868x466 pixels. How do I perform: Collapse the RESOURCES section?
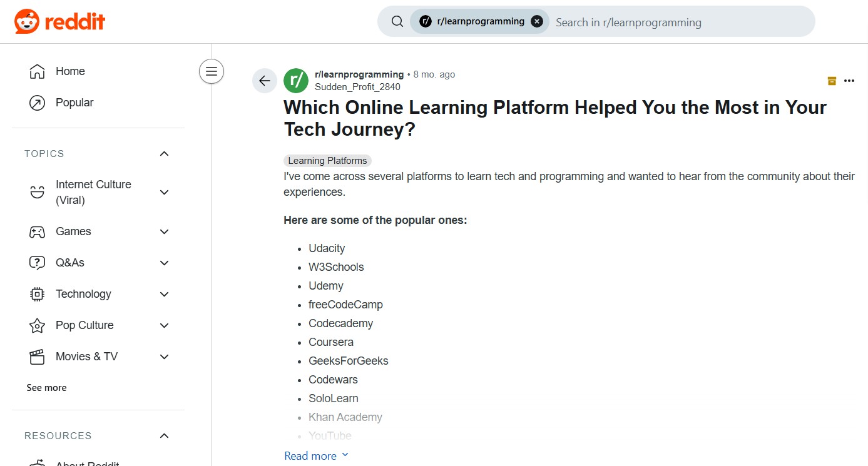tap(164, 436)
